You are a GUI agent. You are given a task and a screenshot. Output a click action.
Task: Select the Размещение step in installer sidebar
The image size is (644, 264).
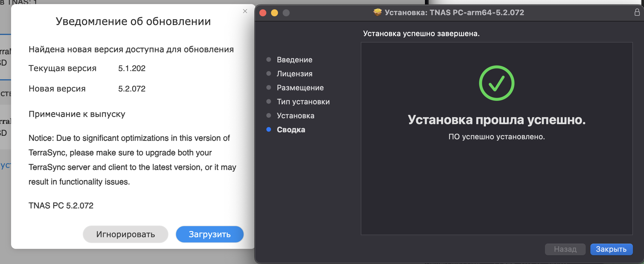click(x=300, y=88)
